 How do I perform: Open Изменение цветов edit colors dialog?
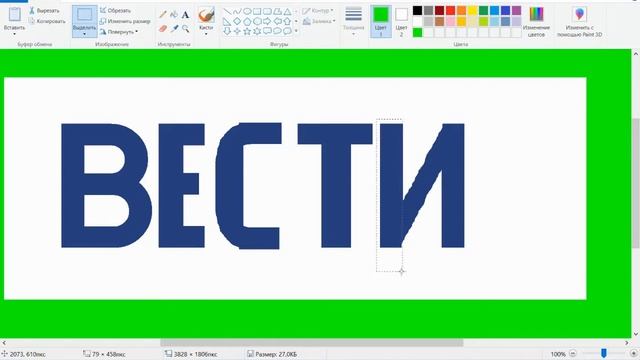coord(536,22)
